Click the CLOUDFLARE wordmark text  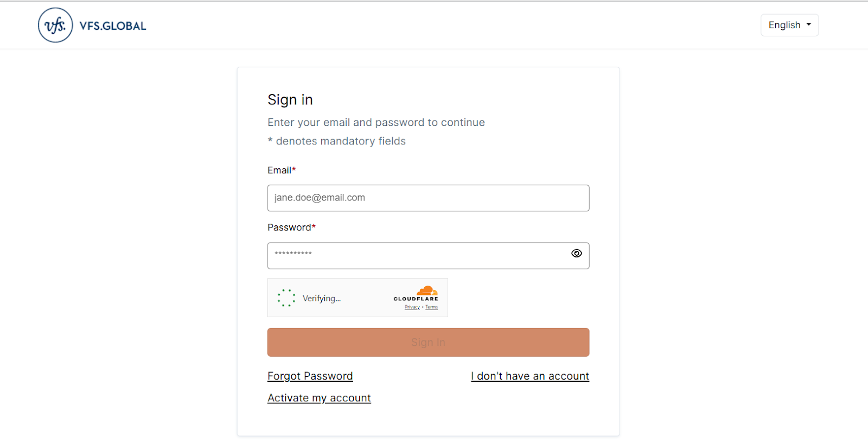coord(416,299)
